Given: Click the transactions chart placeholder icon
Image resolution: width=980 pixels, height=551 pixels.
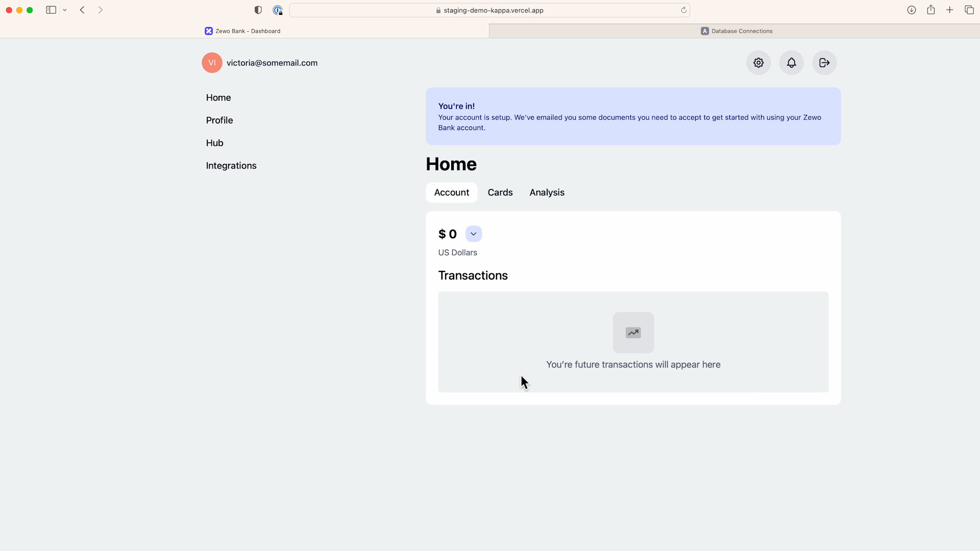Looking at the screenshot, I should pos(633,333).
